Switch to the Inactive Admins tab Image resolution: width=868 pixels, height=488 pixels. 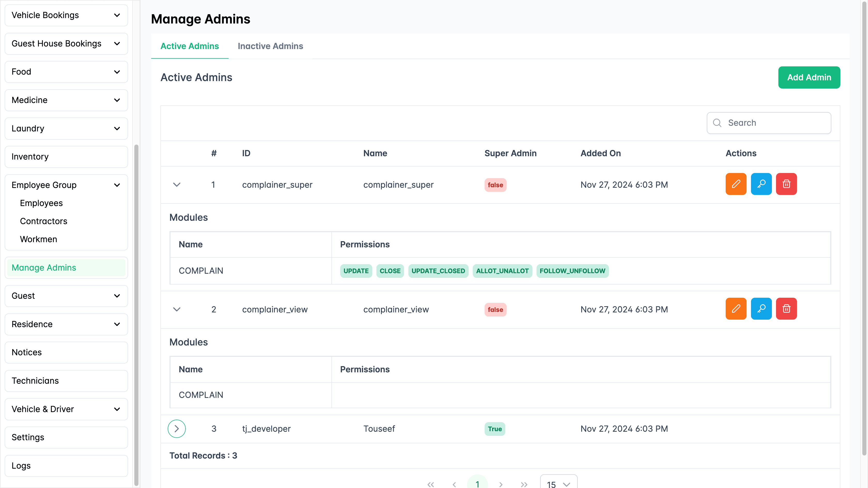coord(270,46)
